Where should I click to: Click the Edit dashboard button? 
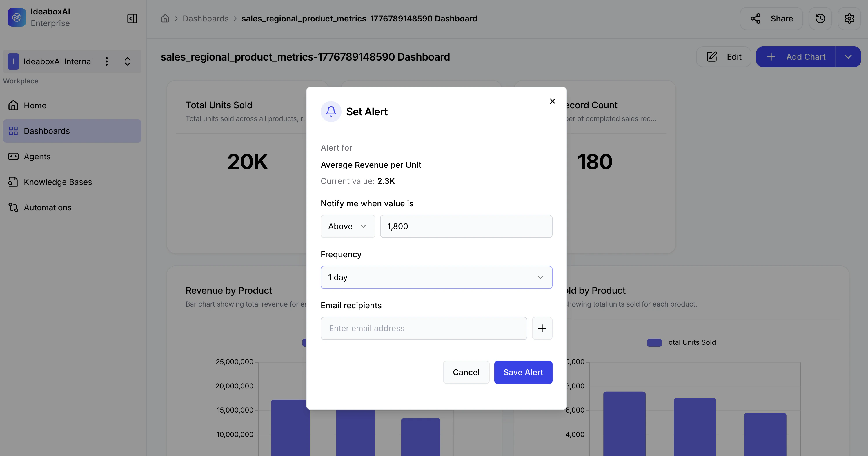point(723,56)
